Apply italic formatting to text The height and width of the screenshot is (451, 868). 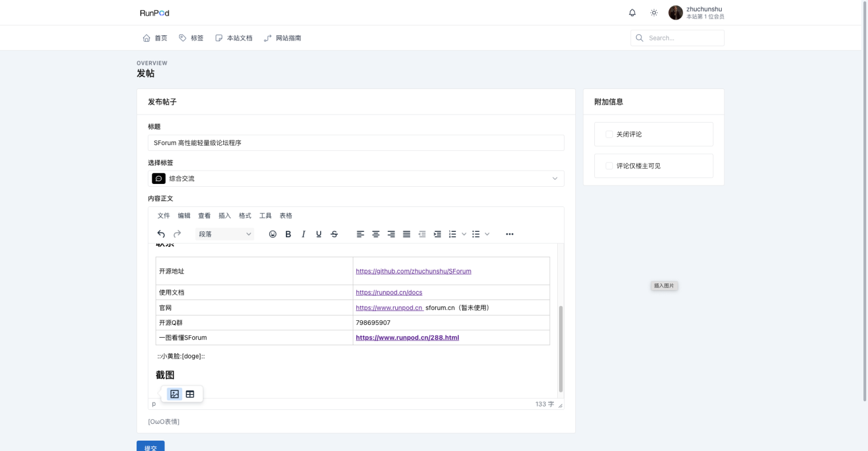[303, 234]
